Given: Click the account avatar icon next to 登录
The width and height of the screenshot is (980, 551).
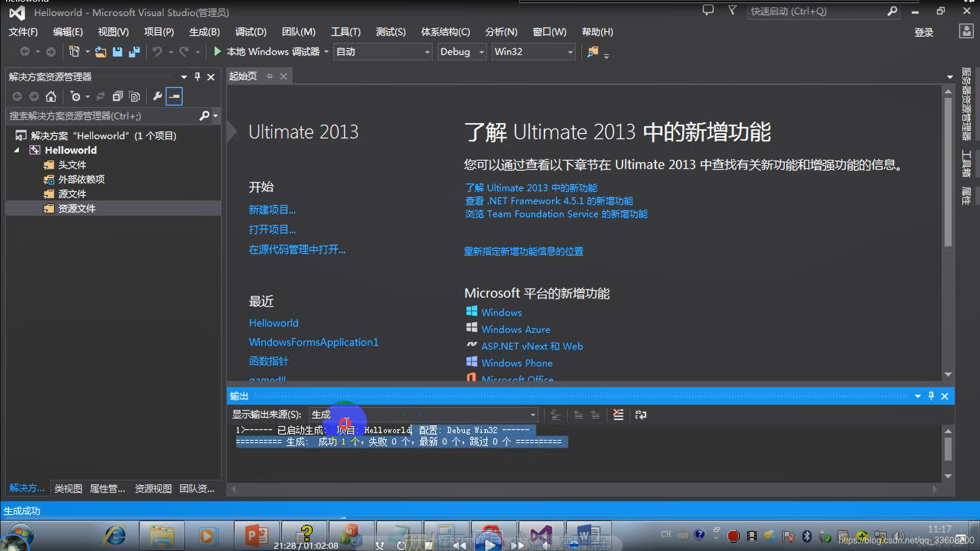Looking at the screenshot, I should click(966, 31).
